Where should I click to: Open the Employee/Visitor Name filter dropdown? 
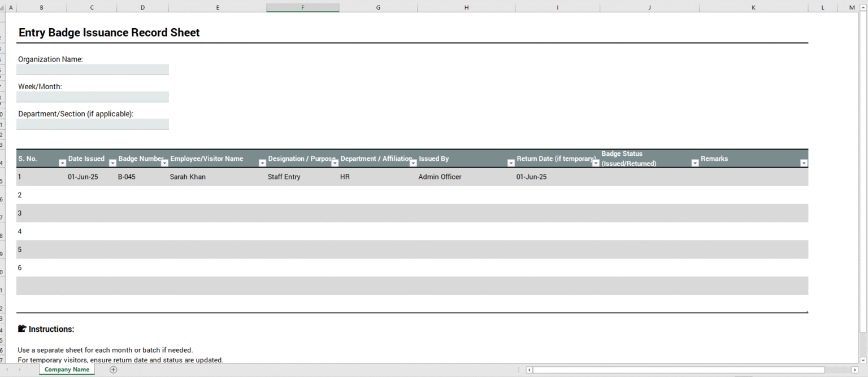[x=262, y=163]
